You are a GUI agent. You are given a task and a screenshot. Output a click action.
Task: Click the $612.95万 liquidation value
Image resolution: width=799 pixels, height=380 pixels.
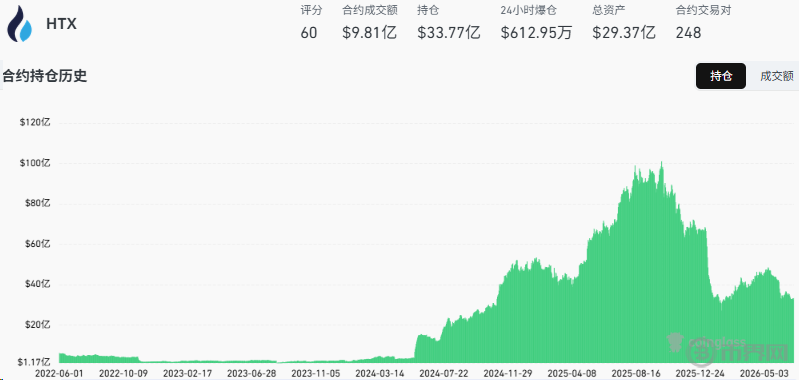tap(536, 33)
